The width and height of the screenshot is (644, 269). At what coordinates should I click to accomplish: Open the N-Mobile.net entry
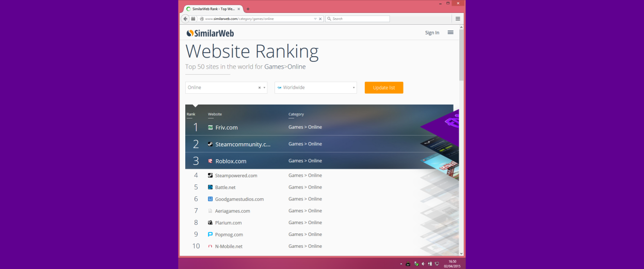229,246
